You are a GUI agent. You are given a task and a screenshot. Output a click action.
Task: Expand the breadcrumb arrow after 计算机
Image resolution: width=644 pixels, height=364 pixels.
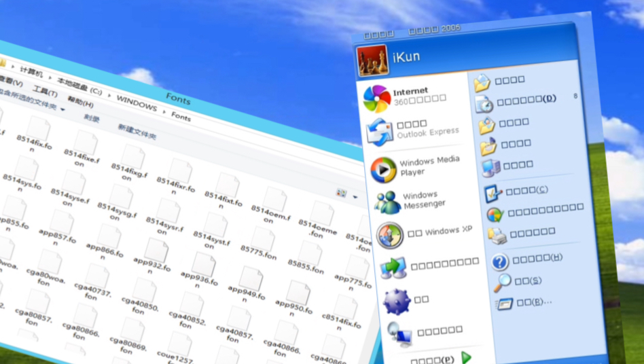(50, 77)
